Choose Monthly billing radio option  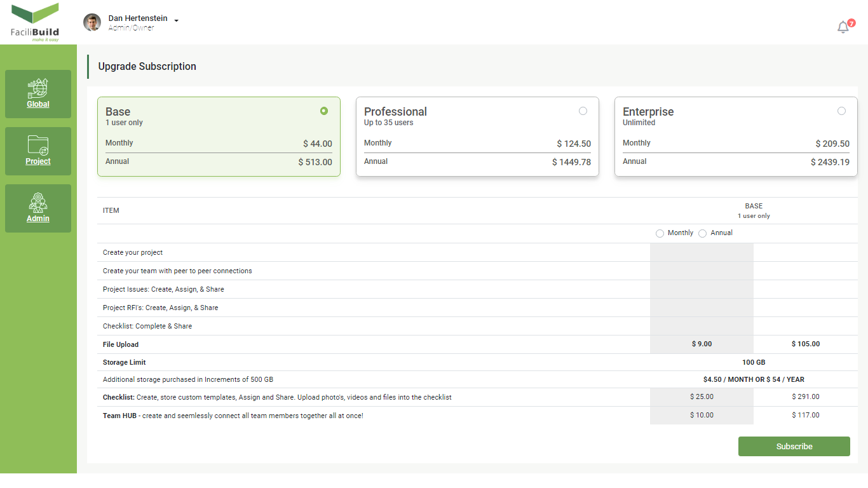click(x=660, y=234)
